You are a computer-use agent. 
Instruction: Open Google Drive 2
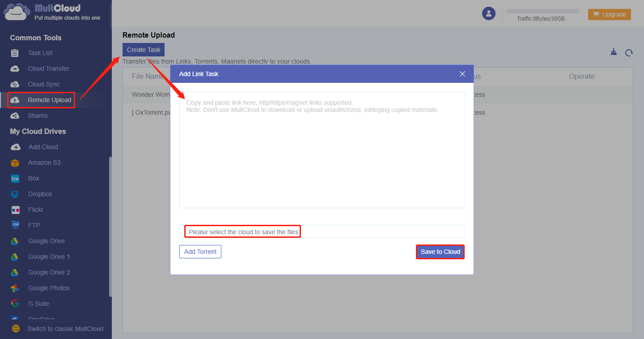49,272
